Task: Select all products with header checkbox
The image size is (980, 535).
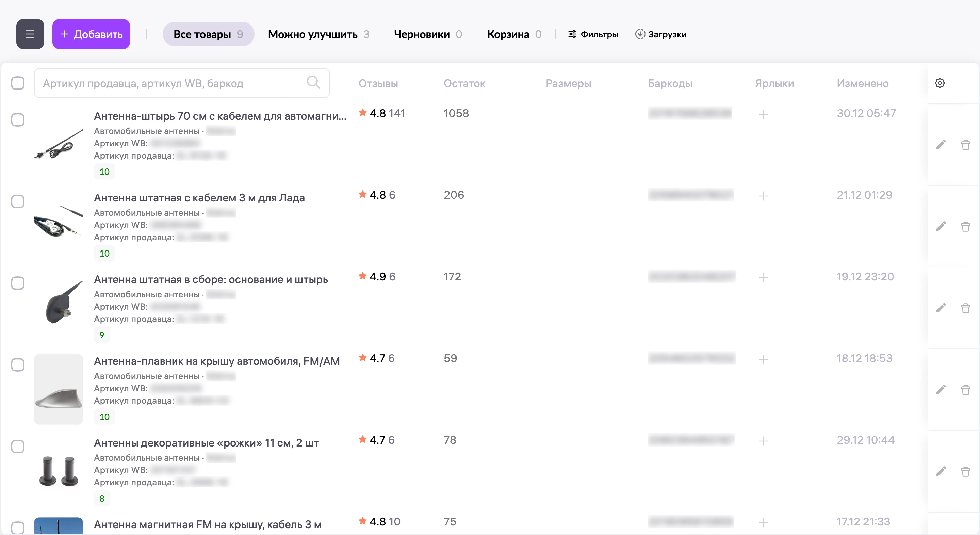Action: click(x=17, y=83)
